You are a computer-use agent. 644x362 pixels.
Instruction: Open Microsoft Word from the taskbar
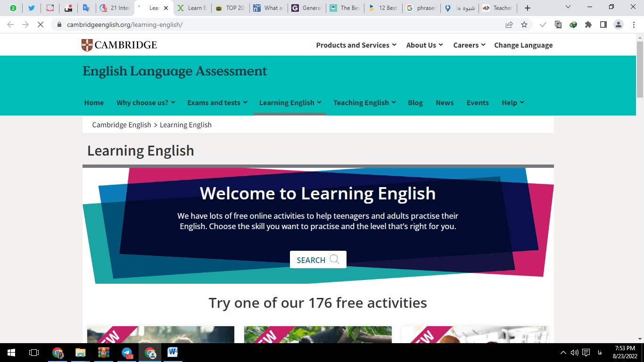pyautogui.click(x=172, y=353)
